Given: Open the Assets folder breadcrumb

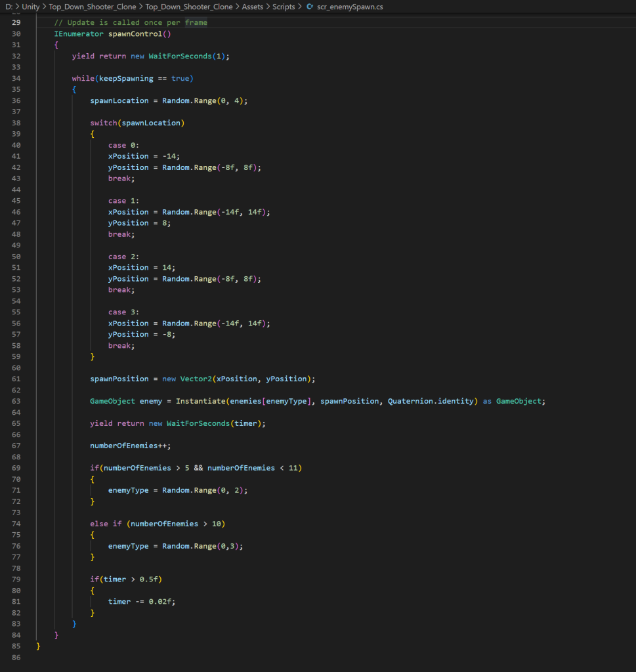Looking at the screenshot, I should pyautogui.click(x=249, y=7).
